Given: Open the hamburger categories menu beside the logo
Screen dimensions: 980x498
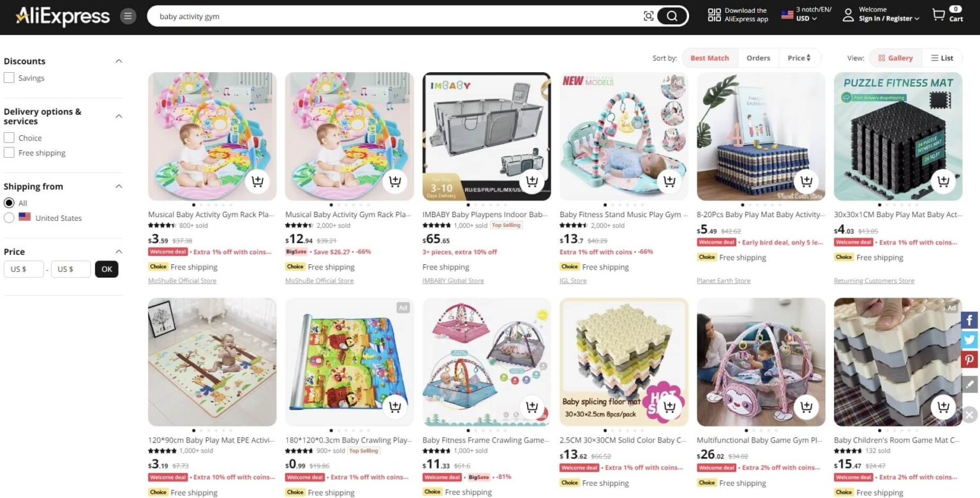Looking at the screenshot, I should [x=128, y=16].
